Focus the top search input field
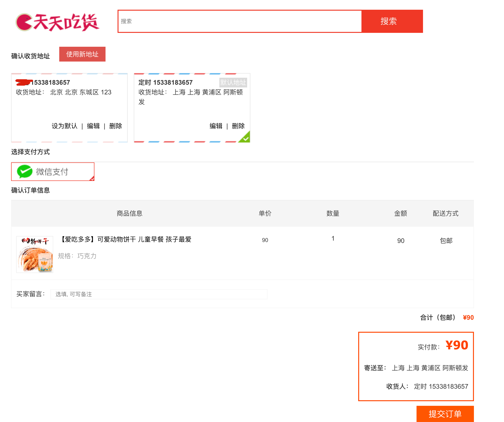The height and width of the screenshot is (422, 504). [240, 21]
